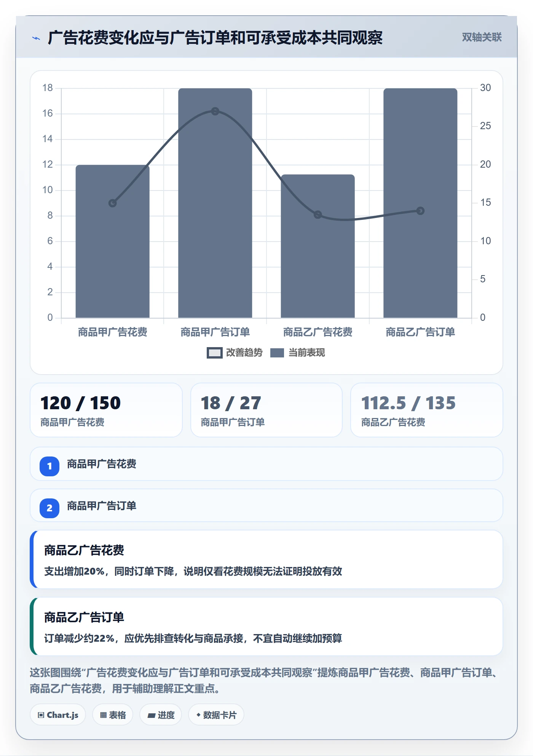Select the 数据卡片 chip at the bottom
The image size is (533, 756).
coord(216,715)
